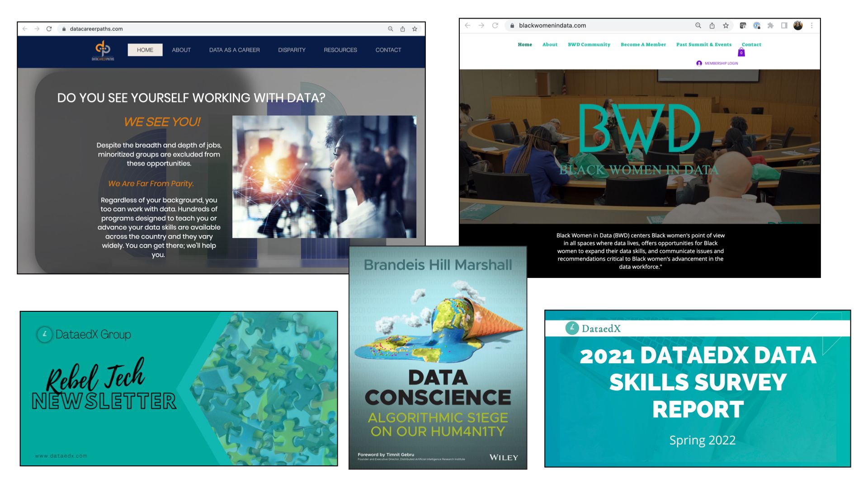Screen dimensions: 868x488
Task: Click About on Black Women in Data site
Action: [x=550, y=45]
